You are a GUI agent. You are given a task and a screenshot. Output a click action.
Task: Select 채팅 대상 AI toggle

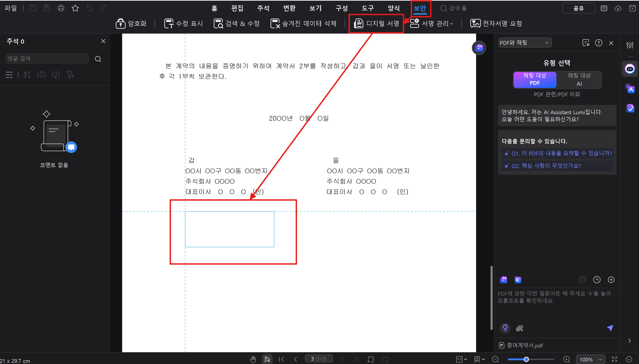[579, 79]
